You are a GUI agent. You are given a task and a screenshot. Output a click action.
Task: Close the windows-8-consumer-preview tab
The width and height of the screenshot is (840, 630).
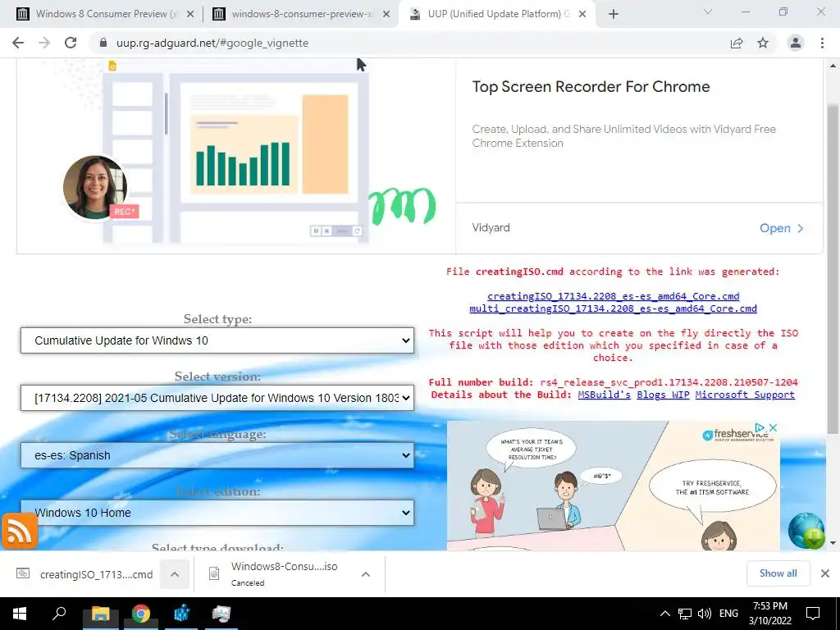386,15
